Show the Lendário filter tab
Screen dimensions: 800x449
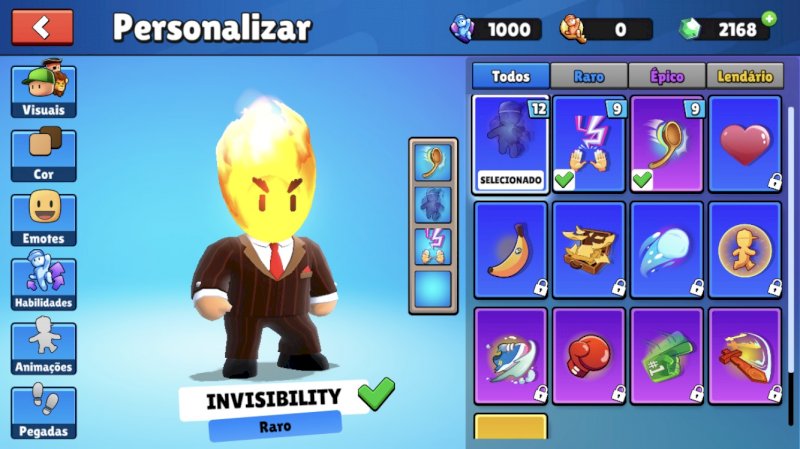coord(745,76)
